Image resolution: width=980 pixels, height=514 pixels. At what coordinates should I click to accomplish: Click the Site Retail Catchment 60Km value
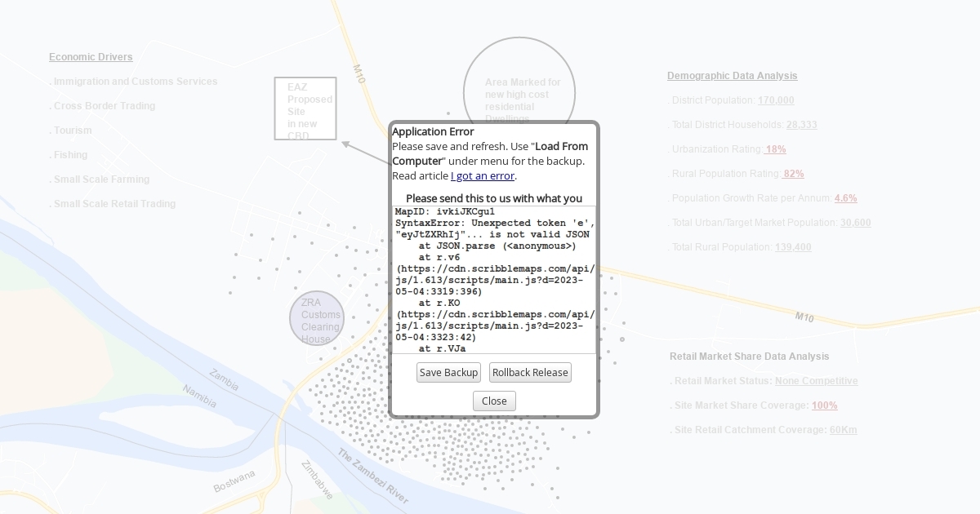click(843, 430)
